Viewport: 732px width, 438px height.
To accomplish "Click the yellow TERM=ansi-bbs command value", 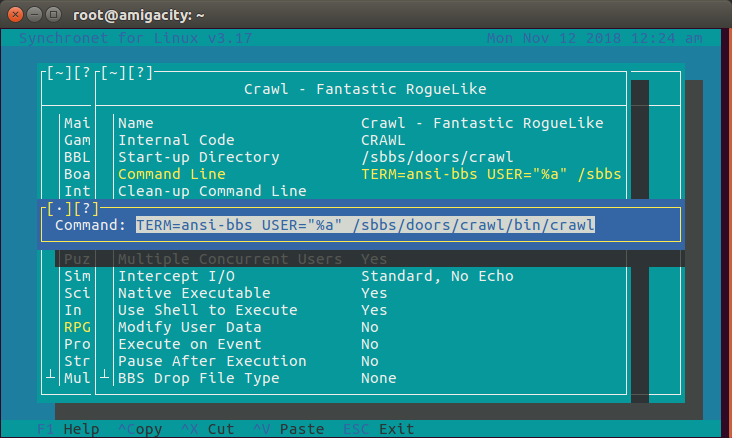I will coord(491,174).
